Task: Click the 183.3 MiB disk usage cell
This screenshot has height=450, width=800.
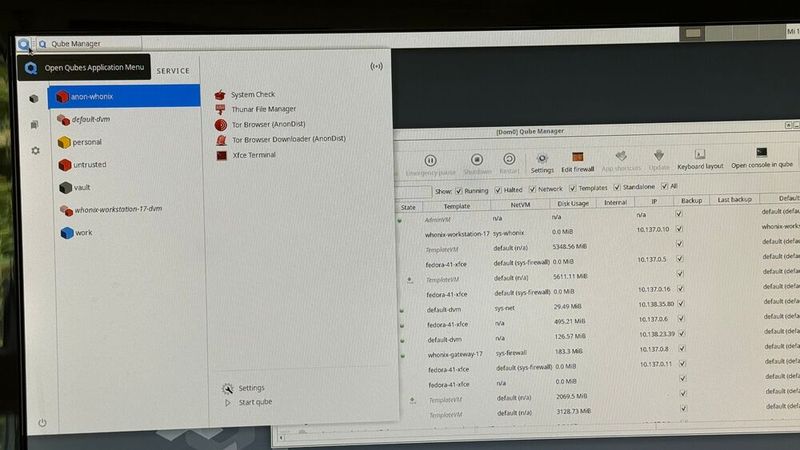Action: 569,352
